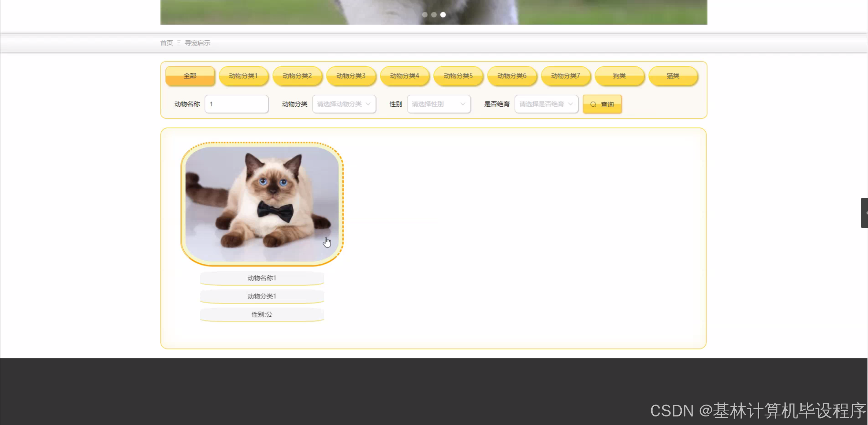Open the 动物分类 dropdown

pyautogui.click(x=344, y=104)
